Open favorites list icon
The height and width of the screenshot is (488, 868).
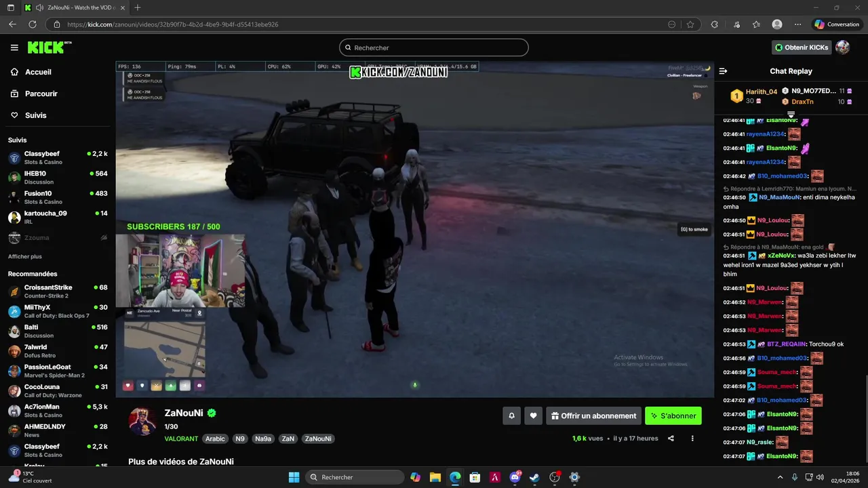756,24
